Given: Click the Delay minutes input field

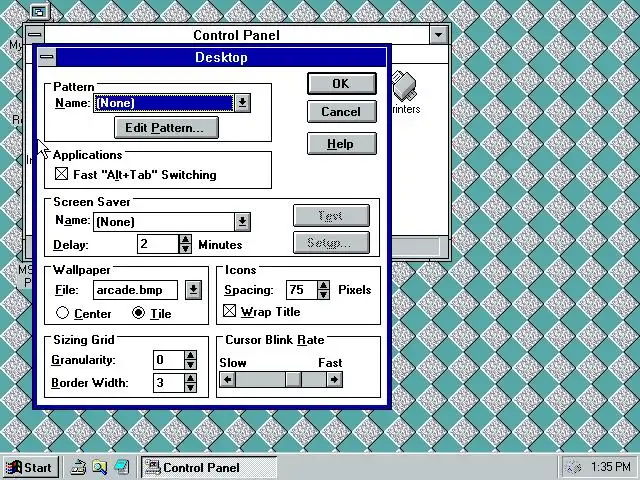Looking at the screenshot, I should [x=158, y=244].
